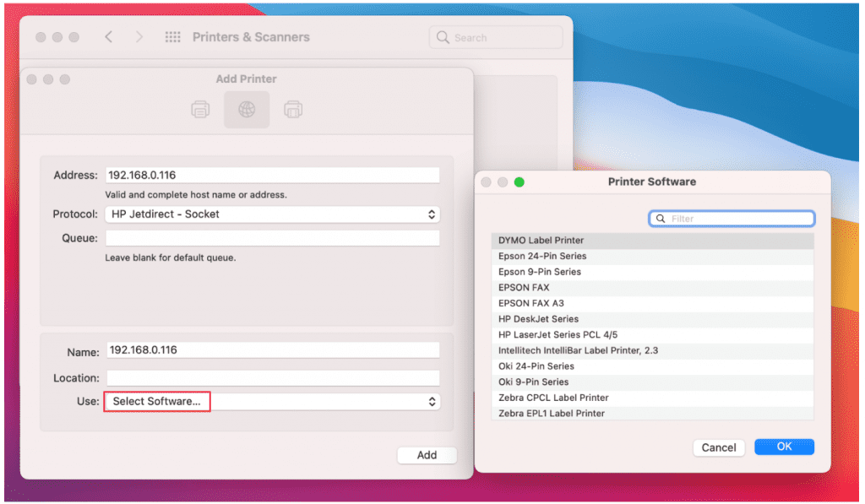The image size is (865, 504).
Task: Click the Address input field
Action: tap(273, 176)
